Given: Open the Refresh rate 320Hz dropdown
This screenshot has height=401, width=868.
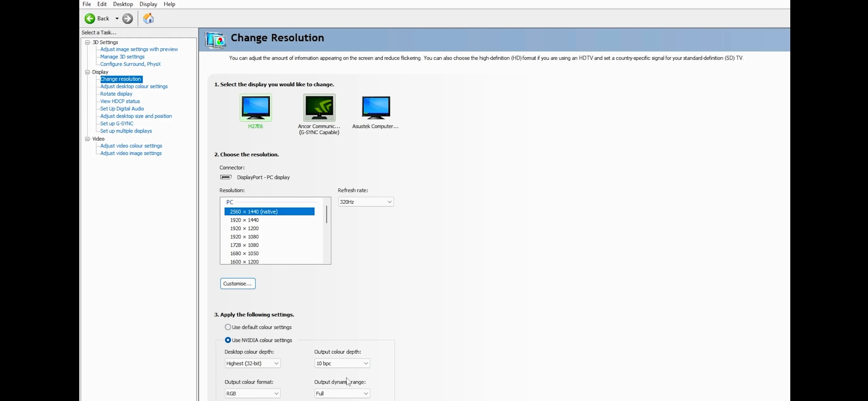Looking at the screenshot, I should click(365, 202).
